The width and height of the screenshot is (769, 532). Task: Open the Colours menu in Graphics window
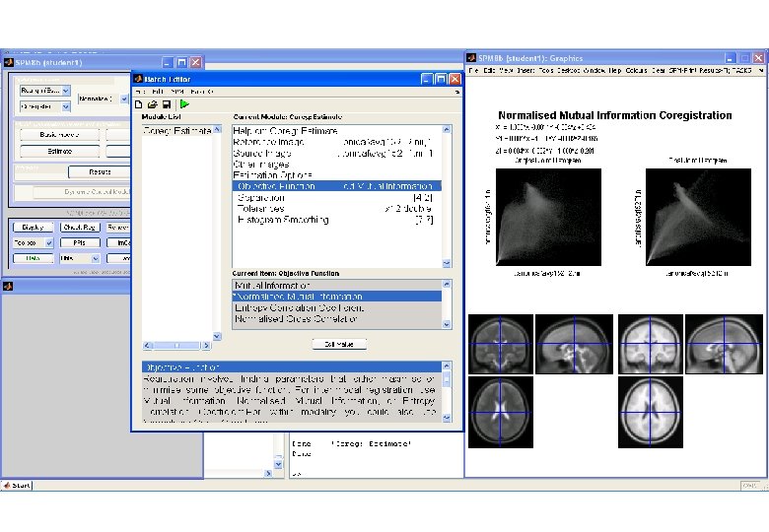tap(636, 71)
